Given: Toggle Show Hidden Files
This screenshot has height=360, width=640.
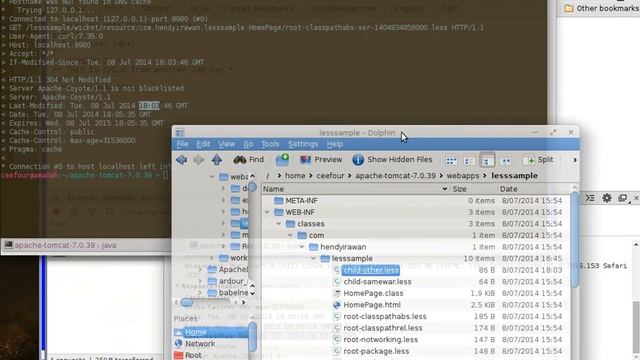Looking at the screenshot, I should [392, 160].
